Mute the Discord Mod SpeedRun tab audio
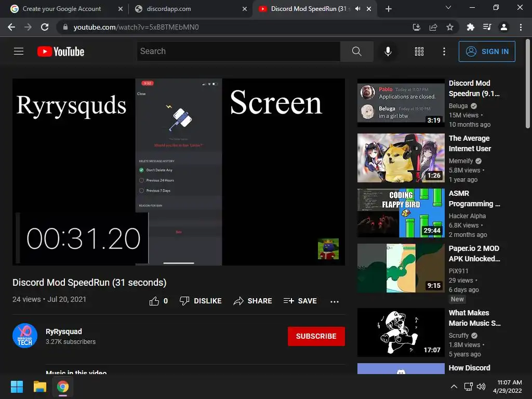The height and width of the screenshot is (399, 532). tap(357, 9)
